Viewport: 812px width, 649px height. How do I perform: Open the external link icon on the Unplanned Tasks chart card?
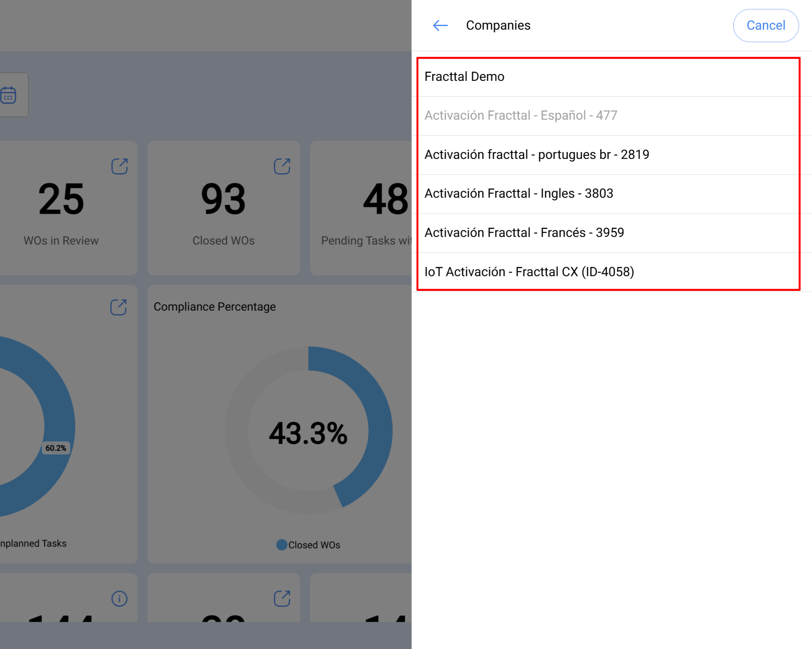pyautogui.click(x=118, y=307)
